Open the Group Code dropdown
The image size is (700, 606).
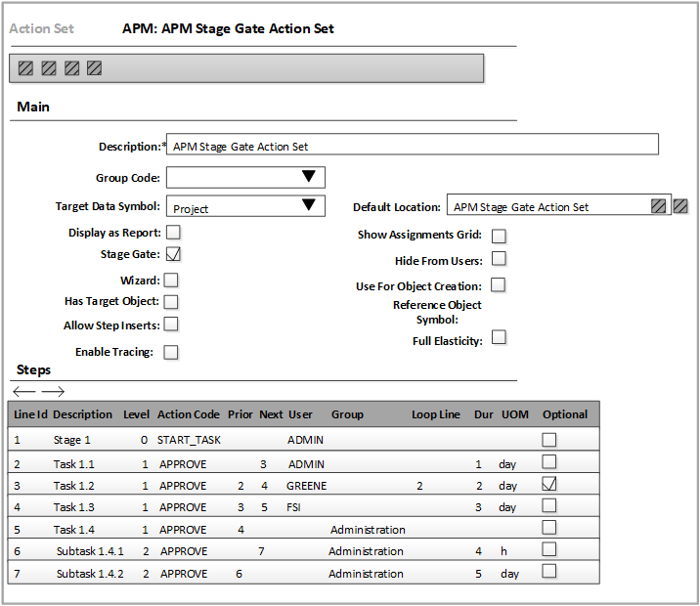pyautogui.click(x=309, y=177)
